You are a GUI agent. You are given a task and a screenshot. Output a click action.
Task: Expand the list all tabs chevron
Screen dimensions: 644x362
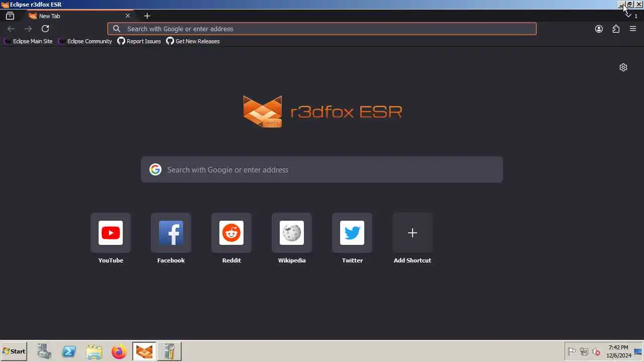[x=629, y=16]
